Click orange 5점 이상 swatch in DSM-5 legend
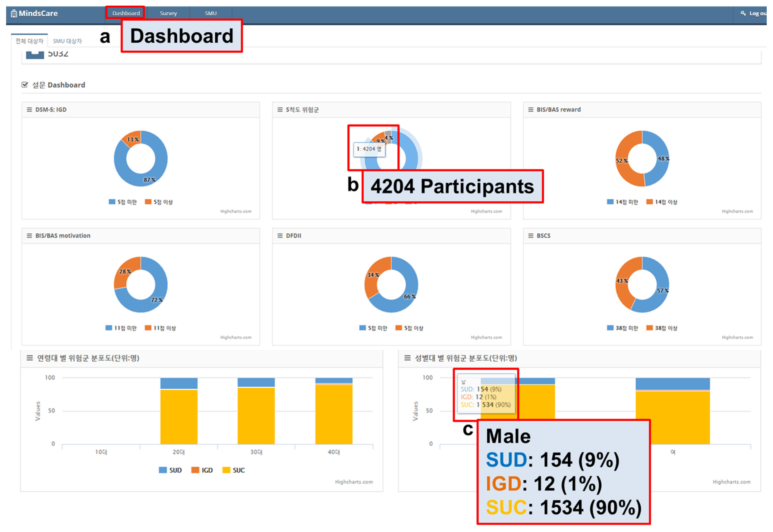This screenshot has height=532, width=773. (148, 202)
